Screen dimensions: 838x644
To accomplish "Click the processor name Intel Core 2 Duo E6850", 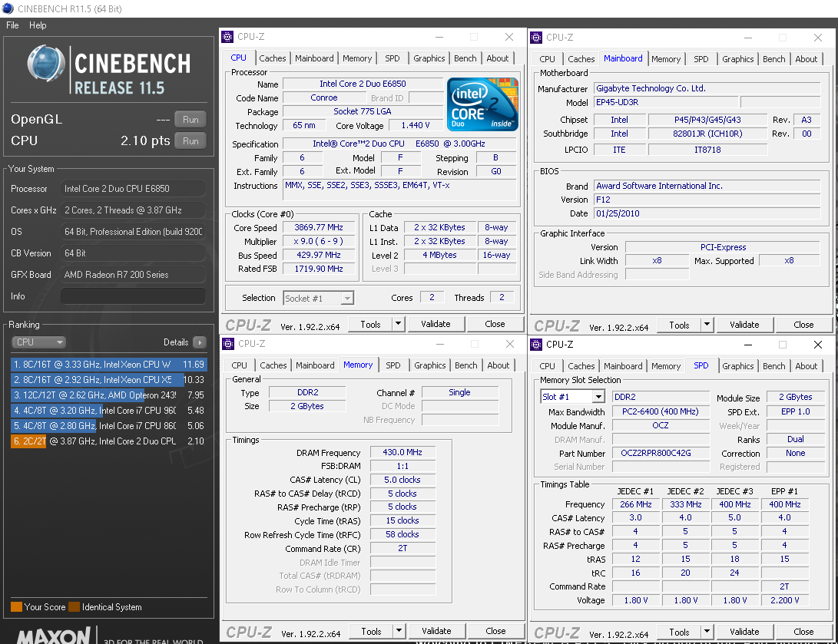I will pos(363,84).
